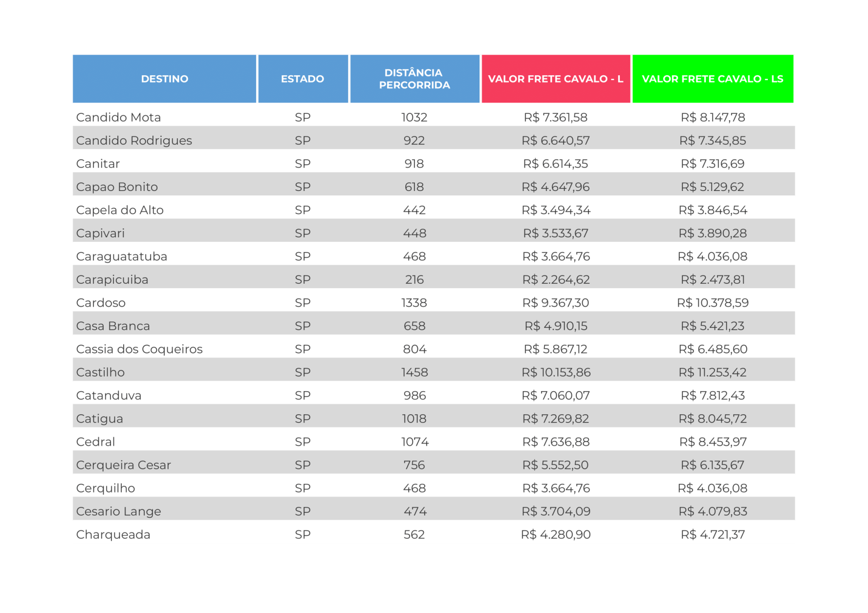Select Charqueada's R$ 4.721,37 value

click(x=713, y=535)
